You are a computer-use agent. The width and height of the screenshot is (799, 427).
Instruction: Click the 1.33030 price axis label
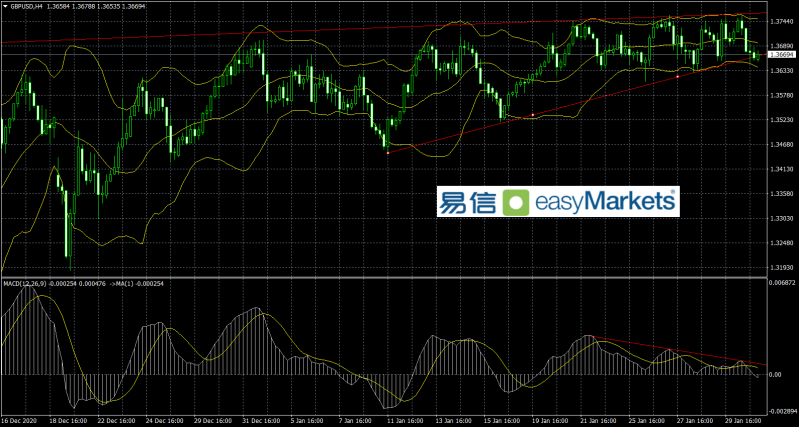(782, 219)
